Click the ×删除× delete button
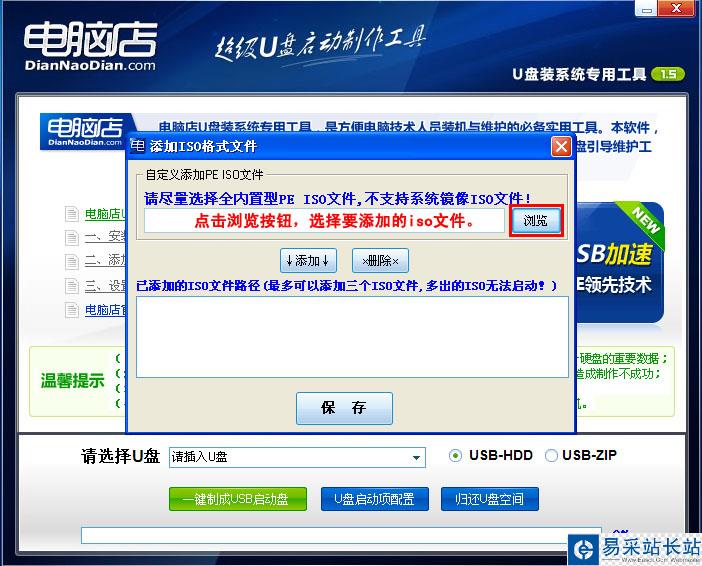This screenshot has height=566, width=702. 380,260
